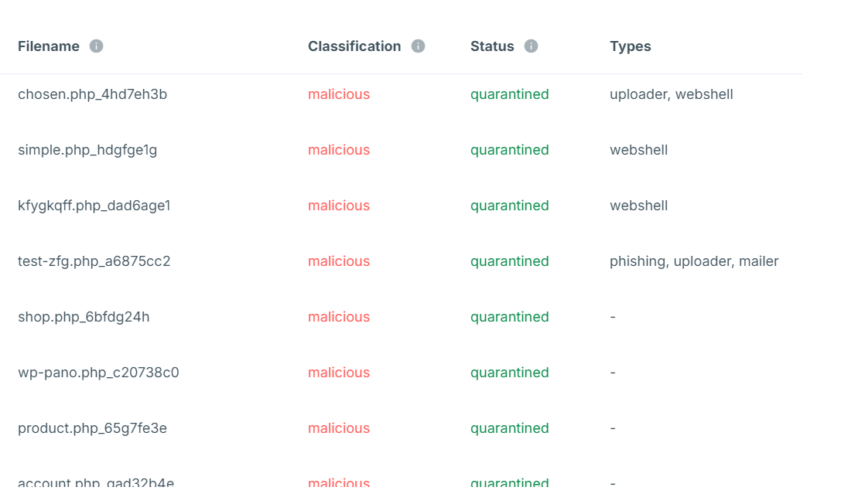
Task: Click 'uploader, webshell' types text
Action: pyautogui.click(x=671, y=94)
